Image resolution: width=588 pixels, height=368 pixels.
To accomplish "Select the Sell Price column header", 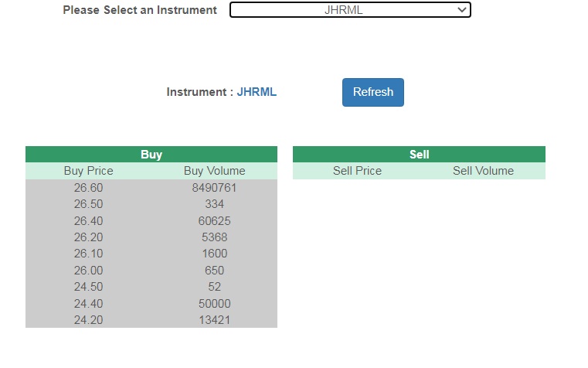I will pyautogui.click(x=357, y=171).
